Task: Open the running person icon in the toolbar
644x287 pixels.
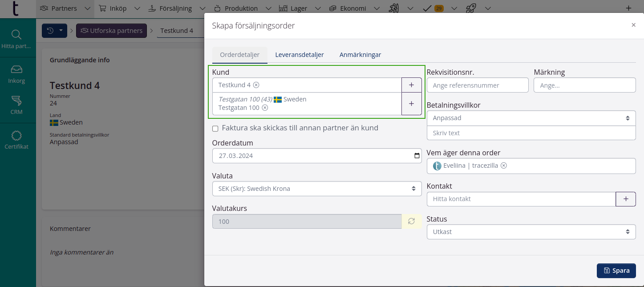Action: pos(393,8)
